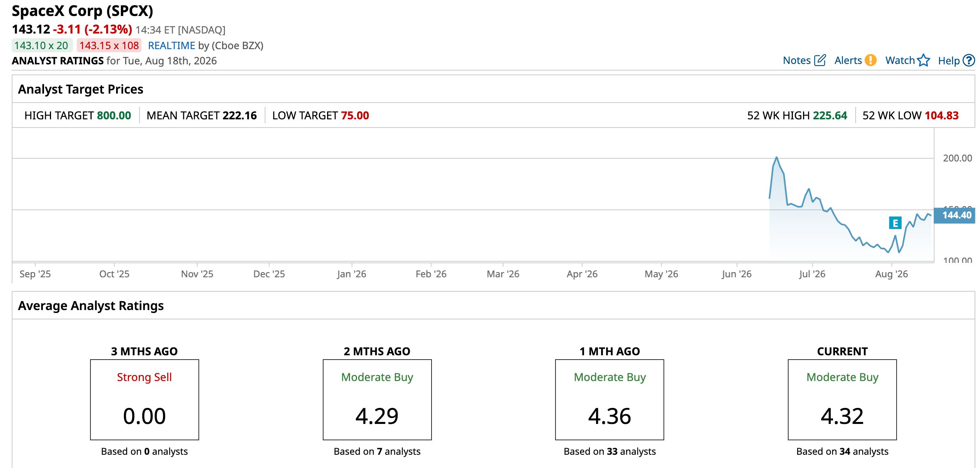Screen dimensions: 980x468
Task: Click the price change -3.11 (-2.13%)
Action: (93, 29)
